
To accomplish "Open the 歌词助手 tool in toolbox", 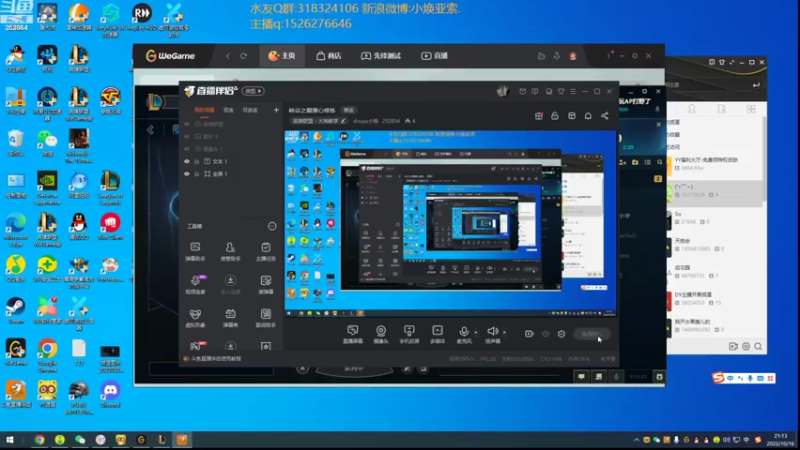I will 266,318.
